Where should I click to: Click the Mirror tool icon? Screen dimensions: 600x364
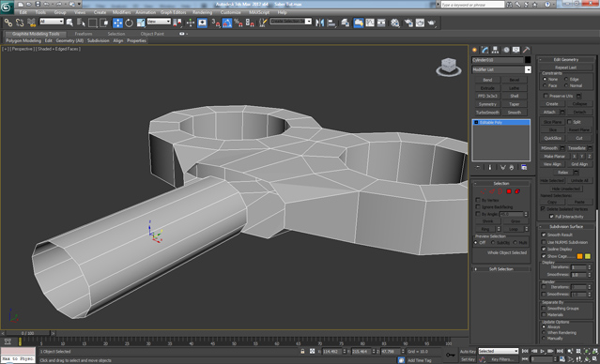(319, 23)
